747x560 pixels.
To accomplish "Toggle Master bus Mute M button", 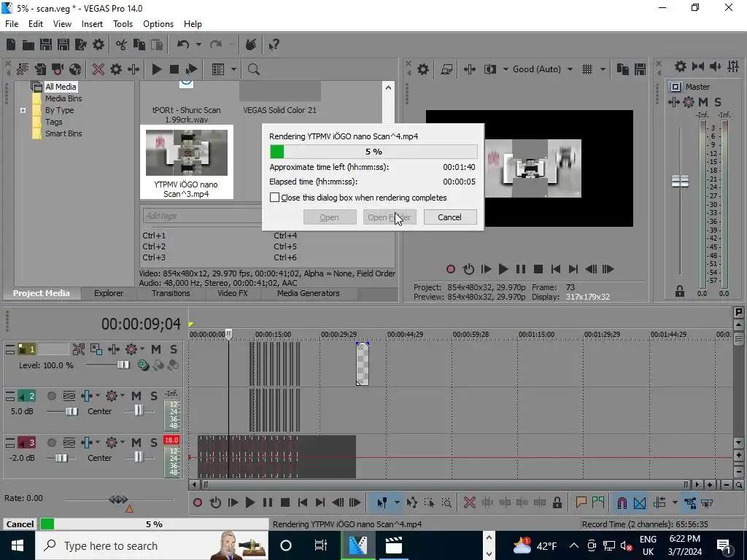I will point(703,102).
